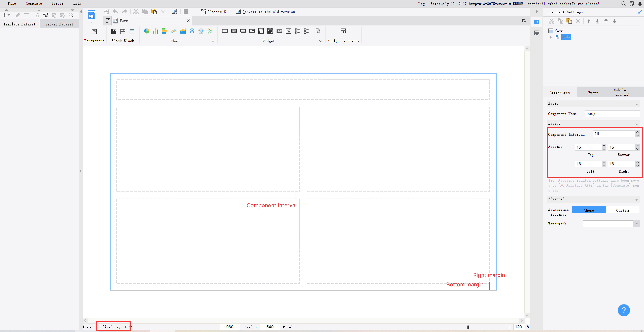Switch Background Settings to Custom

pos(623,210)
